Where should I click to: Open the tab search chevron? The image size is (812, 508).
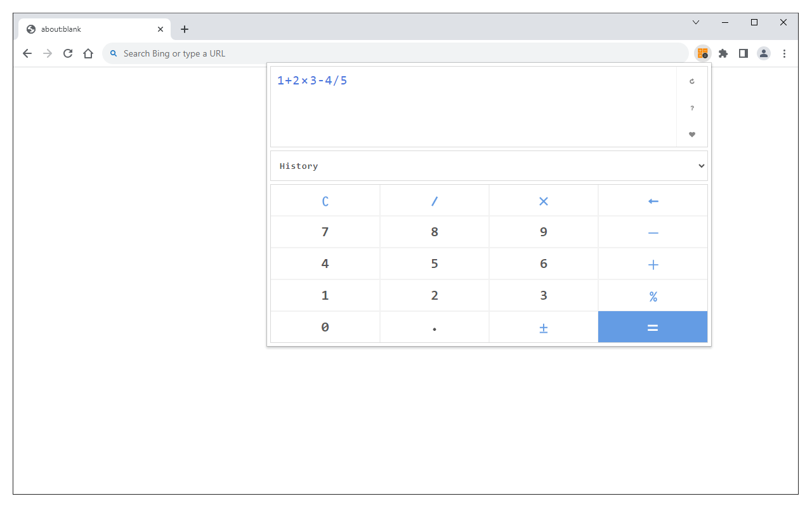click(696, 22)
